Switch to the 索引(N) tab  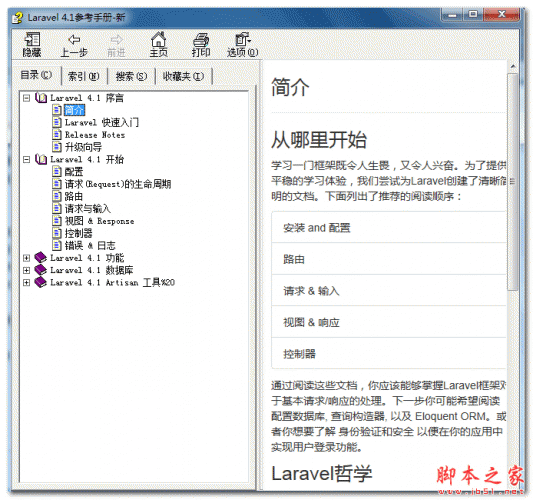point(84,76)
